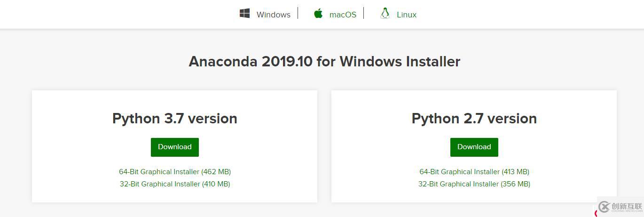This screenshot has height=217, width=644.
Task: Choose 64-Bit Graphical Installer (413 MB) link
Action: click(474, 172)
